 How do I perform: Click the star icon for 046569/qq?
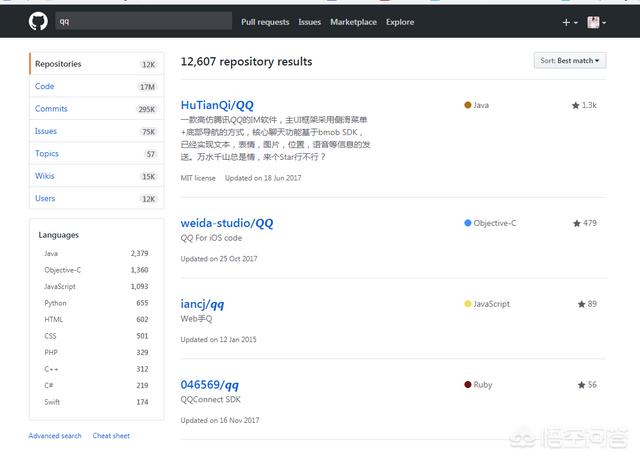[x=580, y=385]
